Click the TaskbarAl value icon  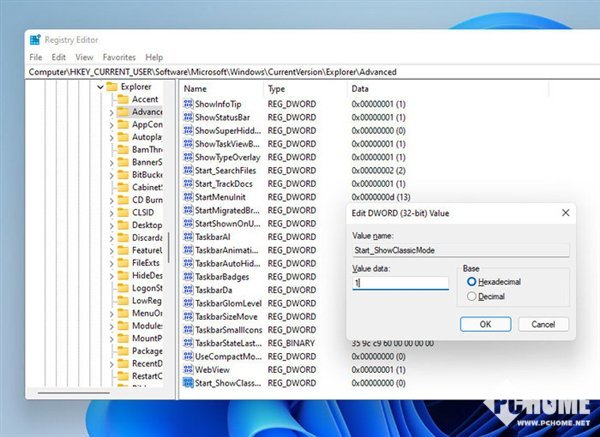[188, 237]
